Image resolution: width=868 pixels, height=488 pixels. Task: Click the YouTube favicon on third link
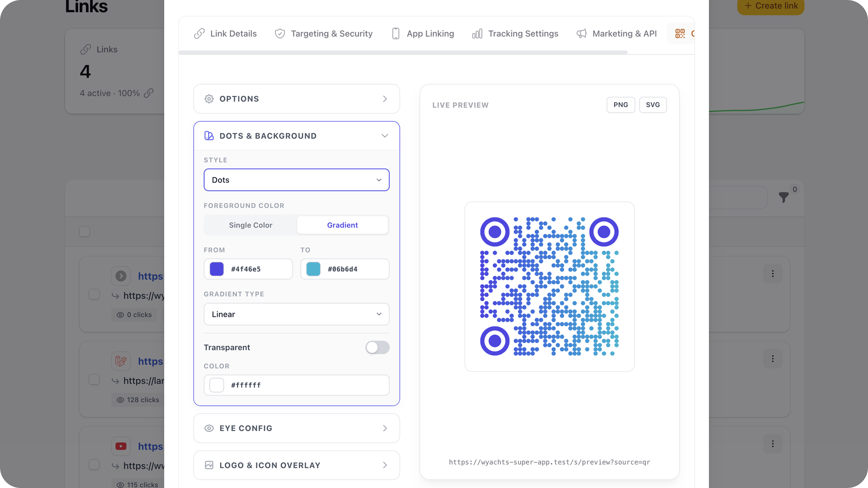pyautogui.click(x=121, y=446)
